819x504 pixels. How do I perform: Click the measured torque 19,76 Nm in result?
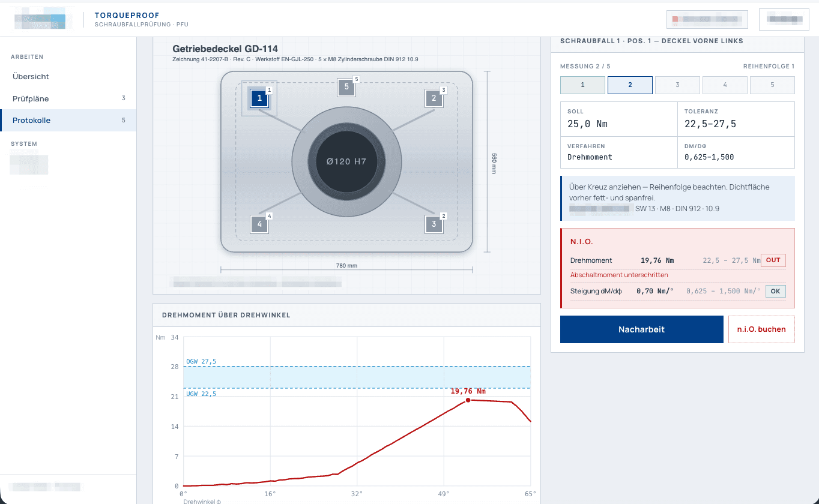pos(657,260)
